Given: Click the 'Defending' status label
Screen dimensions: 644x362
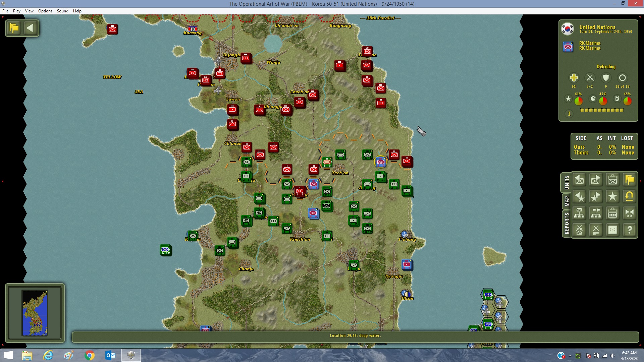Looking at the screenshot, I should click(606, 67).
